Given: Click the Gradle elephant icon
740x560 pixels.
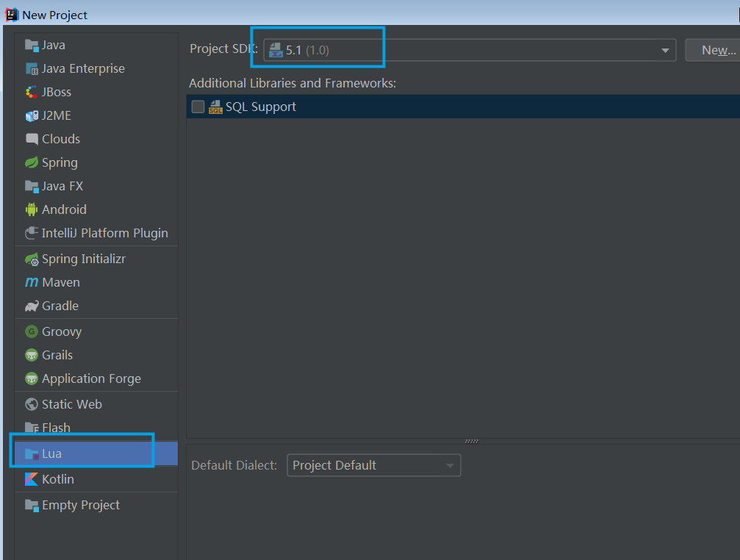Looking at the screenshot, I should pos(32,306).
